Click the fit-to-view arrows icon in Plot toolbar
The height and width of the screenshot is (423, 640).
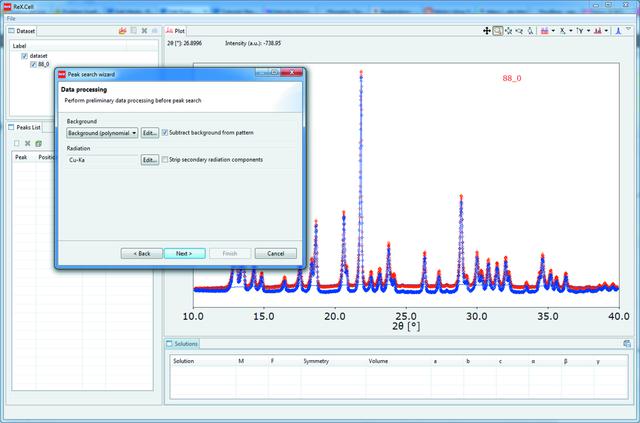click(509, 31)
